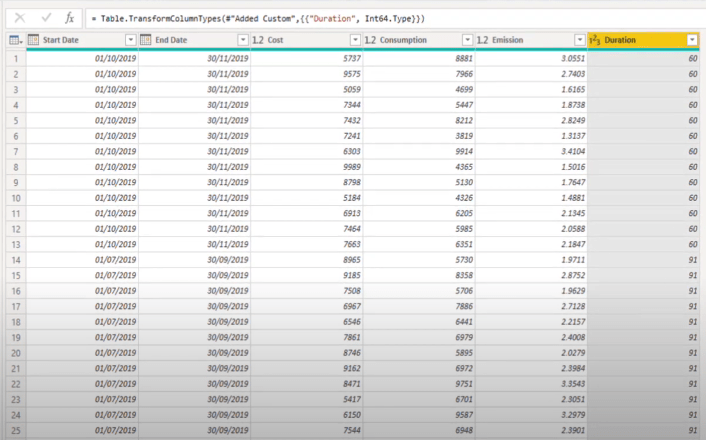Viewport: 706px width, 440px height.
Task: Click the Cost cell 7241
Action: 307,136
